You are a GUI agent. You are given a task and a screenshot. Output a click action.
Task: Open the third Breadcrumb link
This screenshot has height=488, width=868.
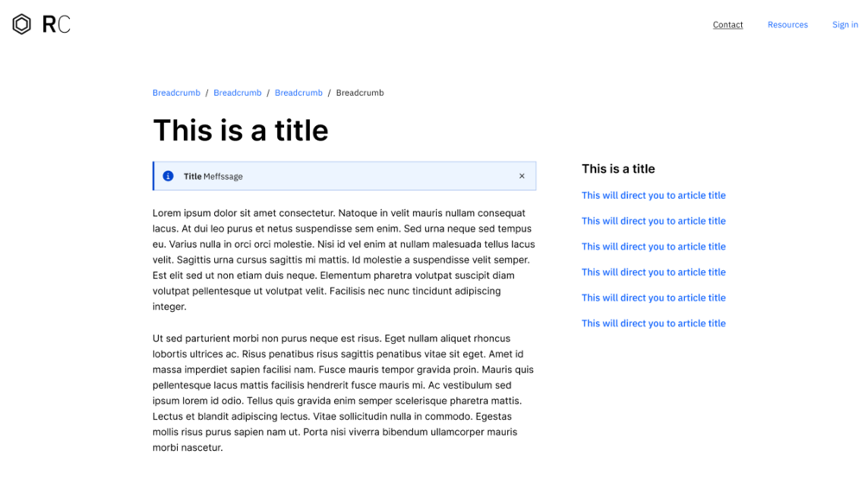pos(299,92)
